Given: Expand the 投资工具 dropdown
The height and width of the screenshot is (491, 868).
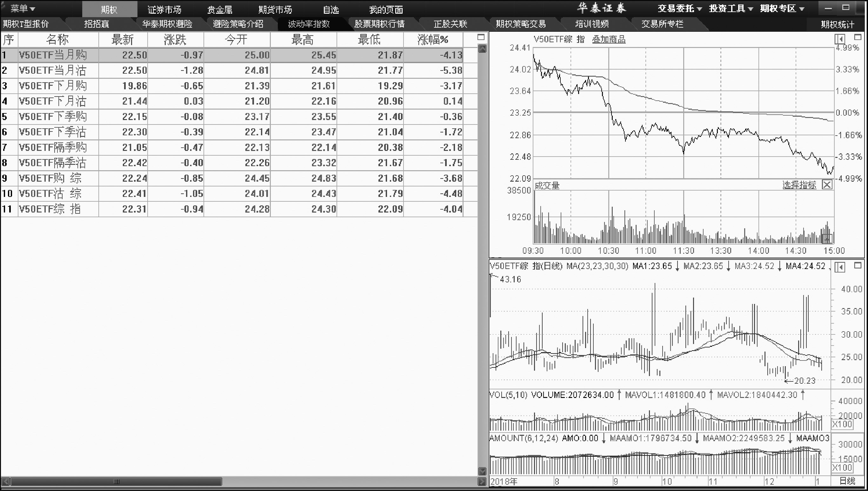Looking at the screenshot, I should click(731, 9).
